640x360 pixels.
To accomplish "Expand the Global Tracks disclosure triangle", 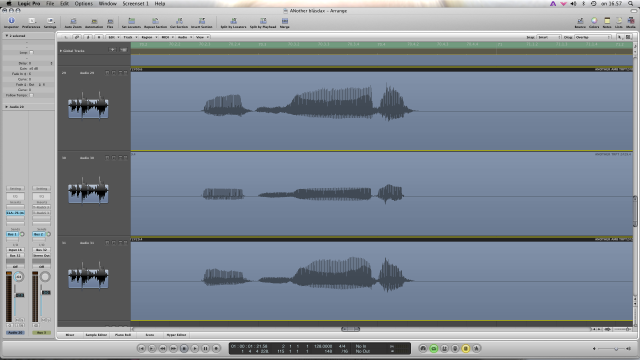I will 61,51.
